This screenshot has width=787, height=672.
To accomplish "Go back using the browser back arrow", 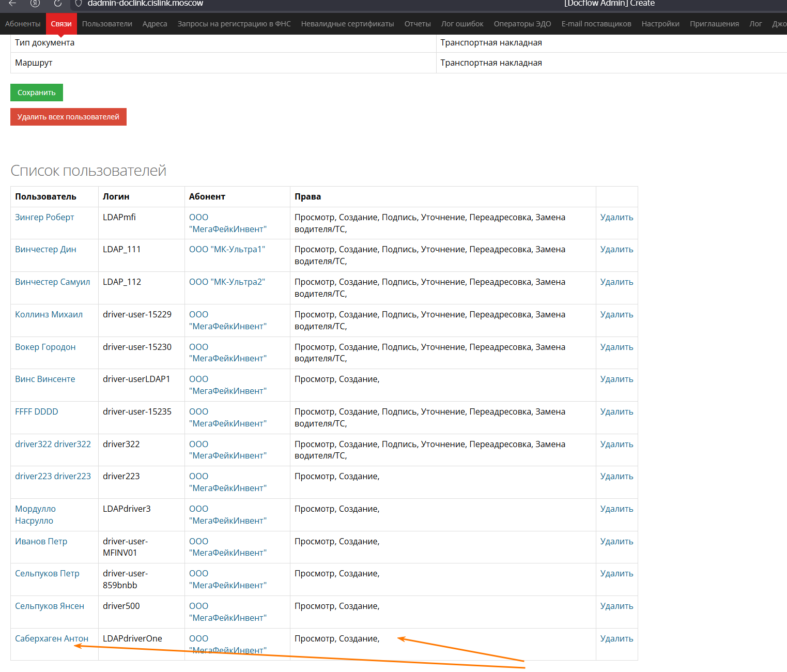I will click(12, 3).
